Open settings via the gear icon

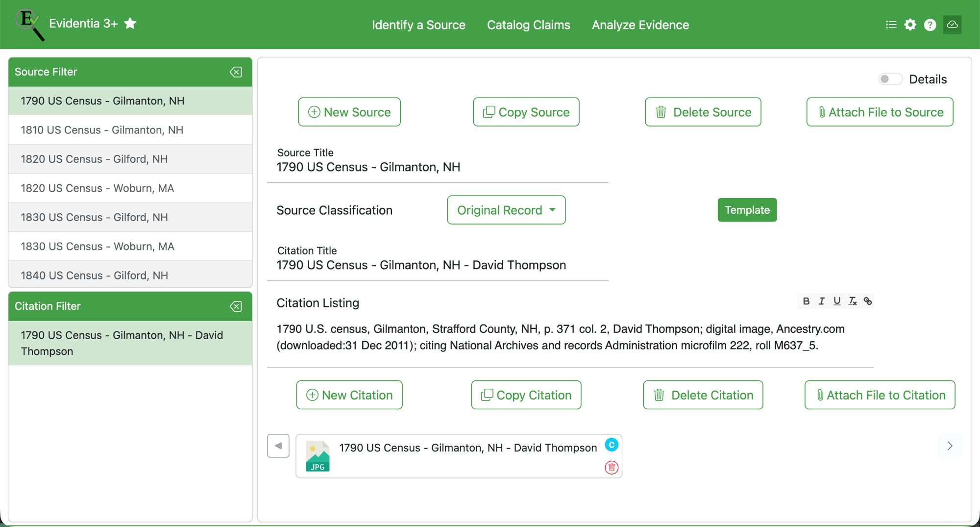tap(910, 25)
